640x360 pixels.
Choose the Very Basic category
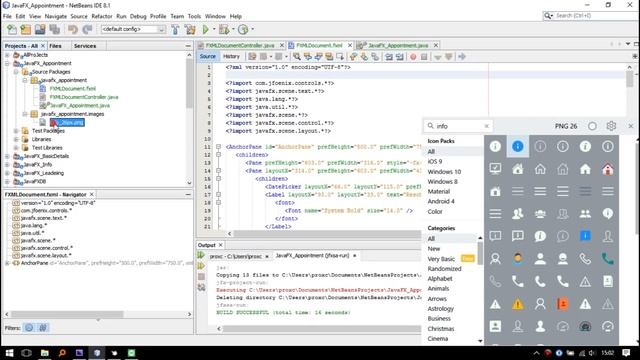tap(441, 259)
